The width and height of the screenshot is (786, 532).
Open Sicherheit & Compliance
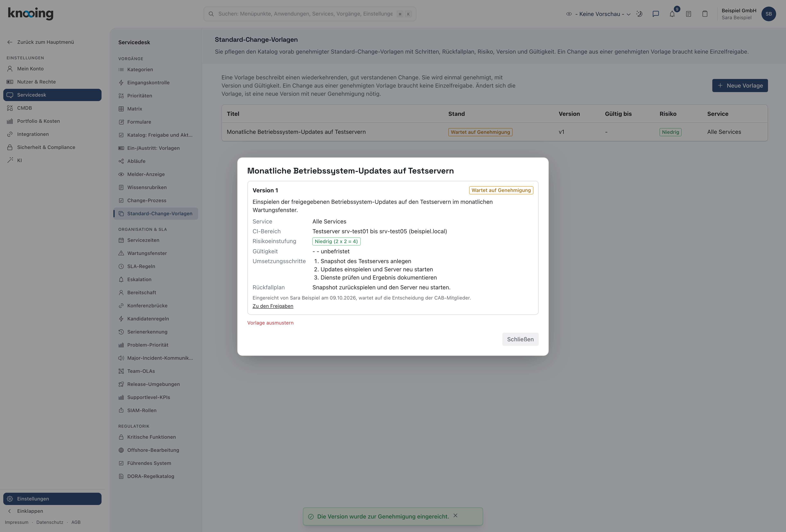52,147
